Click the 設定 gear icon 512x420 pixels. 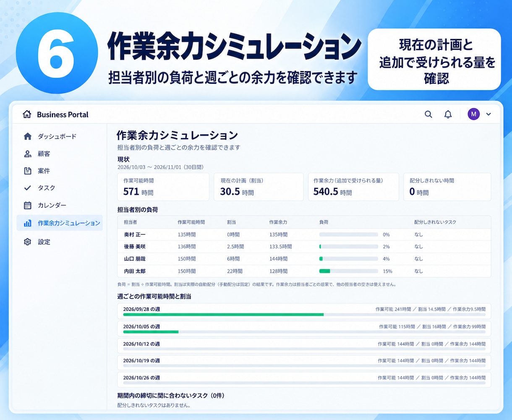tap(28, 242)
